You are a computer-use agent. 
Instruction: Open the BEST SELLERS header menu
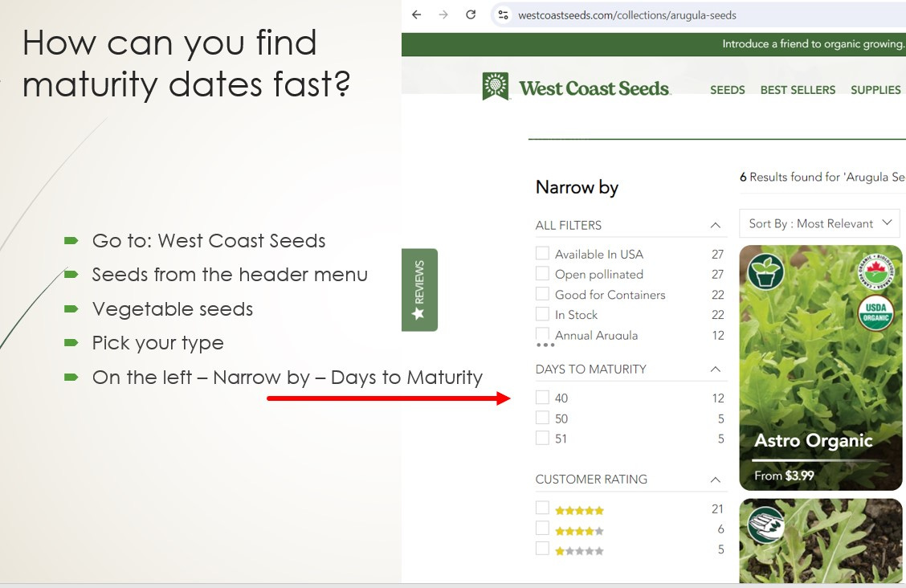pos(798,90)
